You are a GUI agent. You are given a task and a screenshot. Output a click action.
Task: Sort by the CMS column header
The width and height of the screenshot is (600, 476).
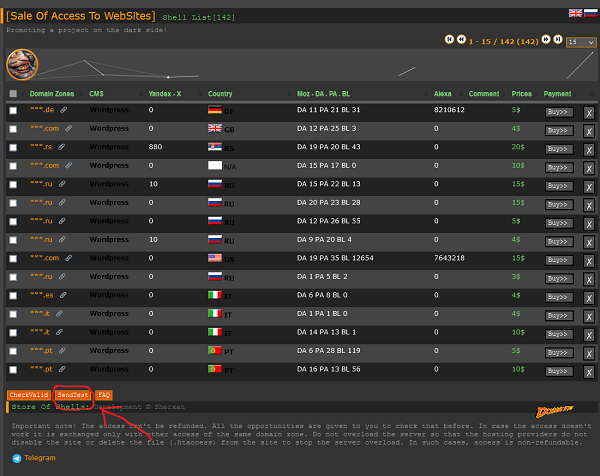(96, 94)
